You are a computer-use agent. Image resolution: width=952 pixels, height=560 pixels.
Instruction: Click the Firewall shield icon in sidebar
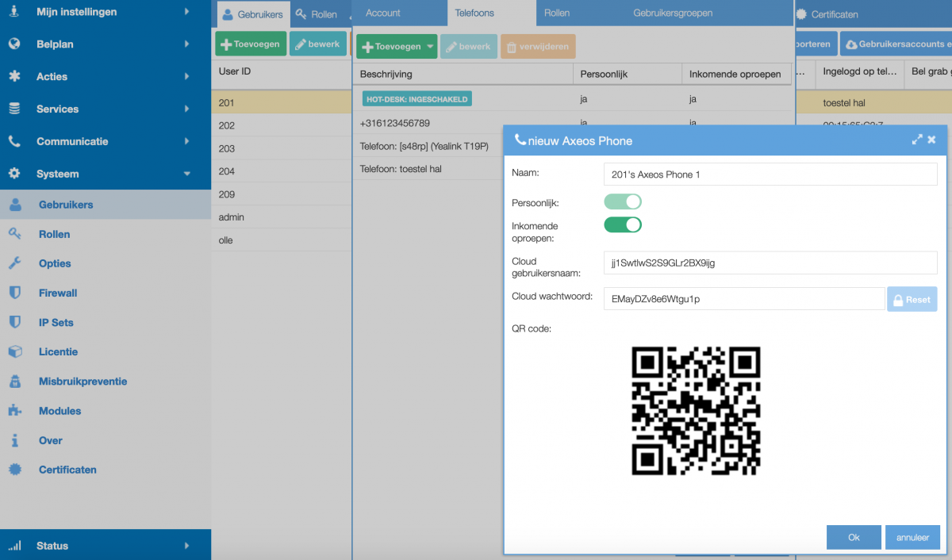(x=14, y=293)
